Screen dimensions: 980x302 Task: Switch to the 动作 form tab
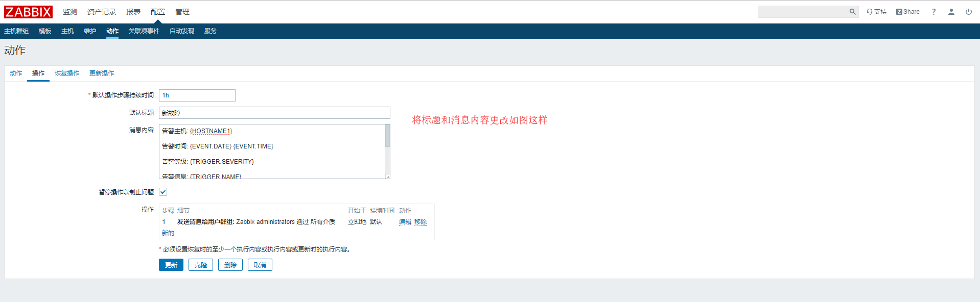[16, 73]
